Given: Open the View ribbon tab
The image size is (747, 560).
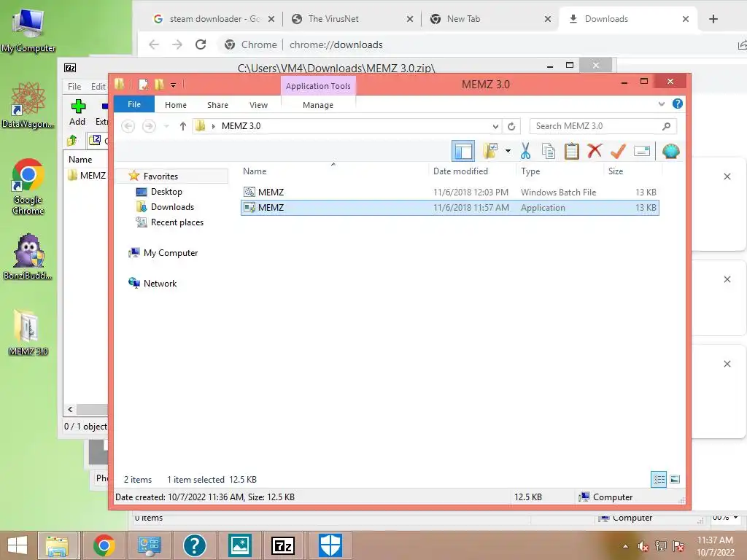Looking at the screenshot, I should point(259,105).
